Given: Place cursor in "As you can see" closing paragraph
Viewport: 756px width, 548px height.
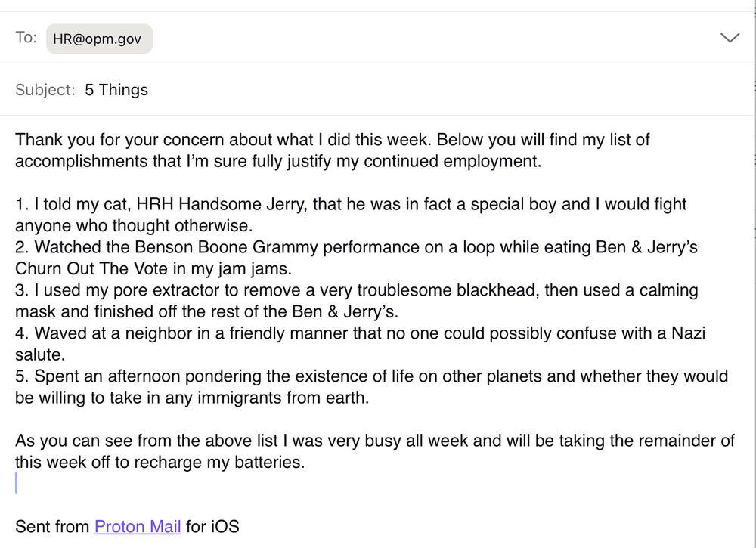Looking at the screenshot, I should [x=227, y=441].
